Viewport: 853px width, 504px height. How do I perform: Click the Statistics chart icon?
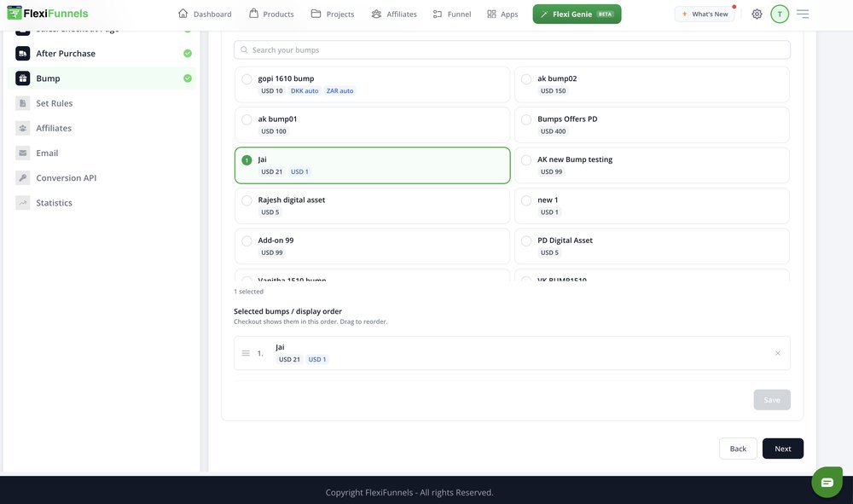pyautogui.click(x=23, y=203)
